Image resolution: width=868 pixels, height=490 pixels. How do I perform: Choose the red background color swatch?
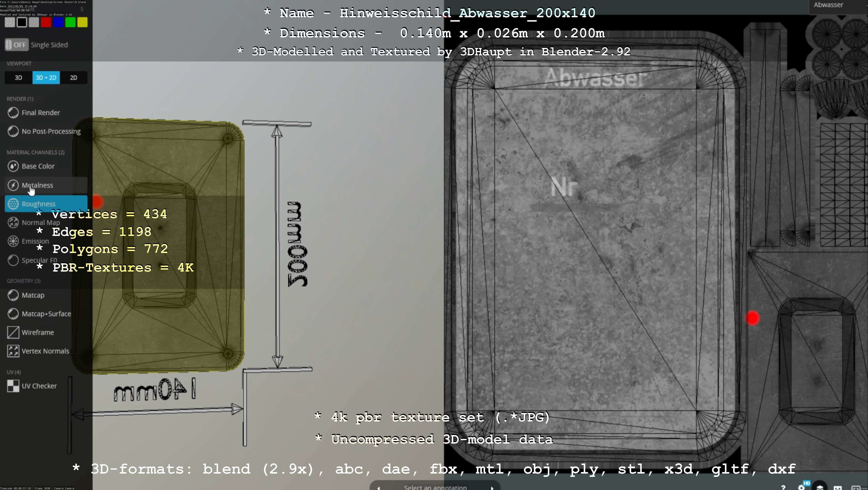[x=46, y=23]
